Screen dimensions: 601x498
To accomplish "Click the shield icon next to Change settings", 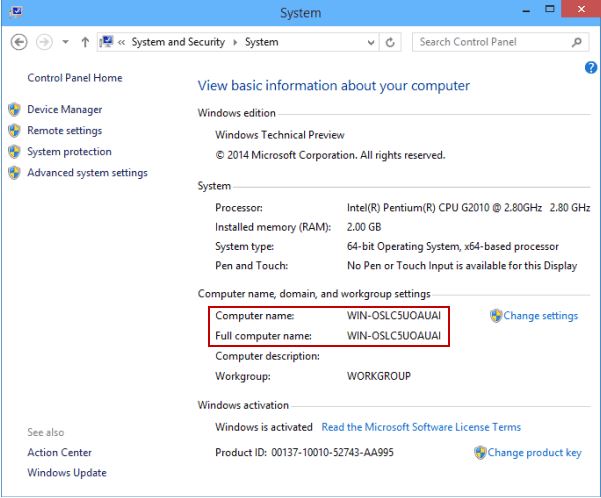I will coord(496,316).
